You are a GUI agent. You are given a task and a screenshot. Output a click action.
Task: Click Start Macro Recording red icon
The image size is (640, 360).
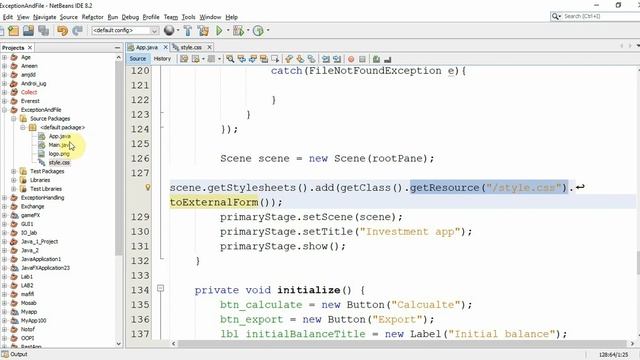tap(351, 59)
